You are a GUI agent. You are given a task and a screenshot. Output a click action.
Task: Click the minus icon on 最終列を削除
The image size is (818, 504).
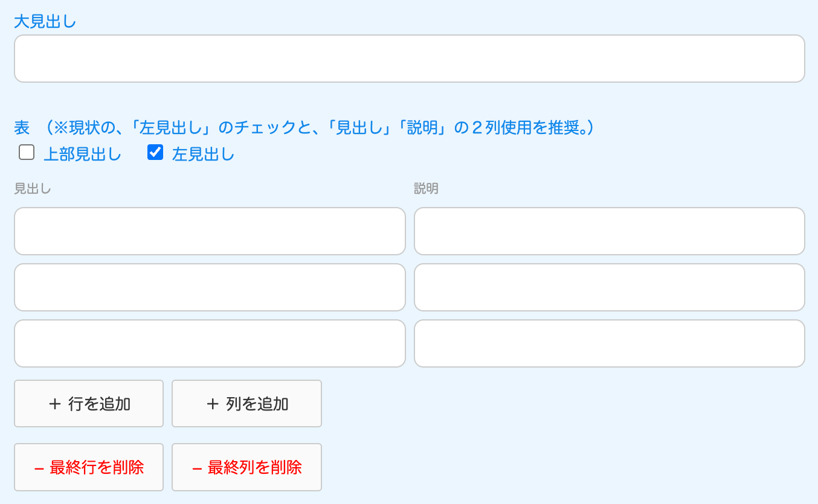coord(197,468)
